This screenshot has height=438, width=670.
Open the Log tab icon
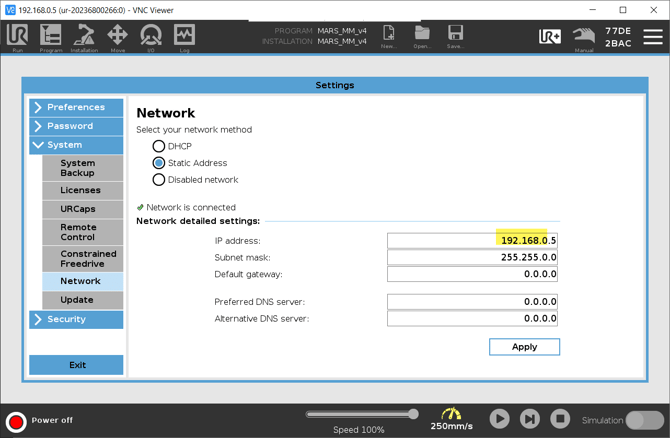(184, 36)
